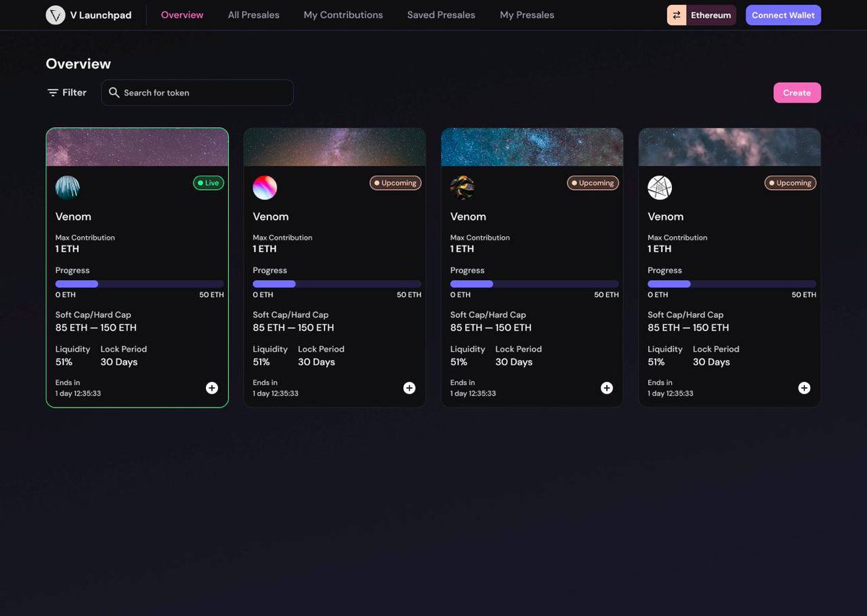The width and height of the screenshot is (867, 616).
Task: Click the milky way banner on second card
Action: [335, 147]
